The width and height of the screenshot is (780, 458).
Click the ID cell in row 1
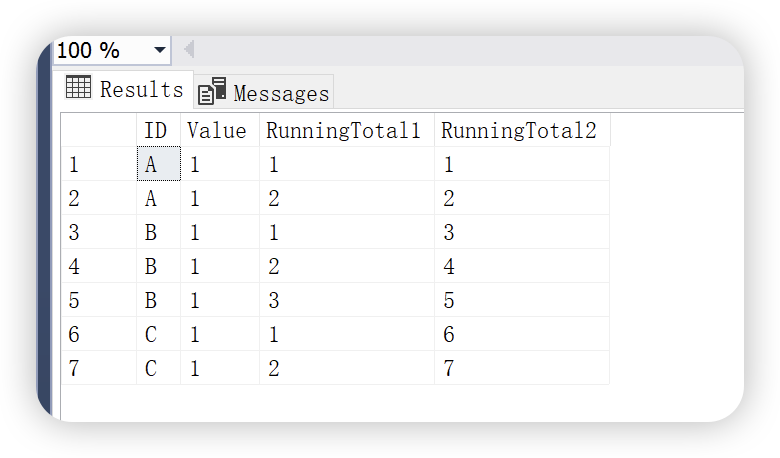click(x=158, y=164)
